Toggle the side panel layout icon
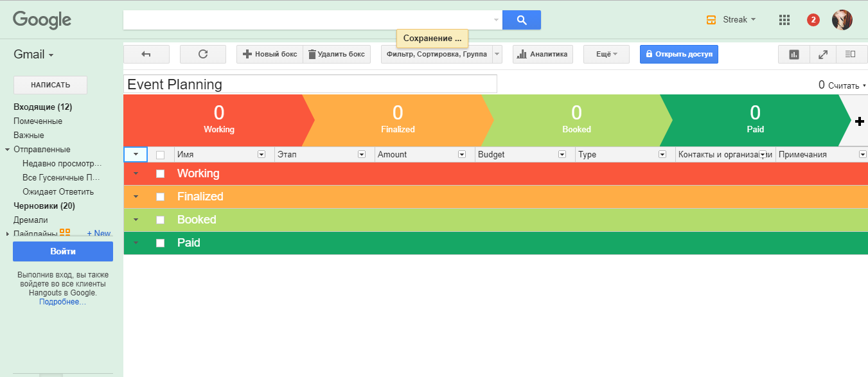This screenshot has width=868, height=377. coord(851,55)
